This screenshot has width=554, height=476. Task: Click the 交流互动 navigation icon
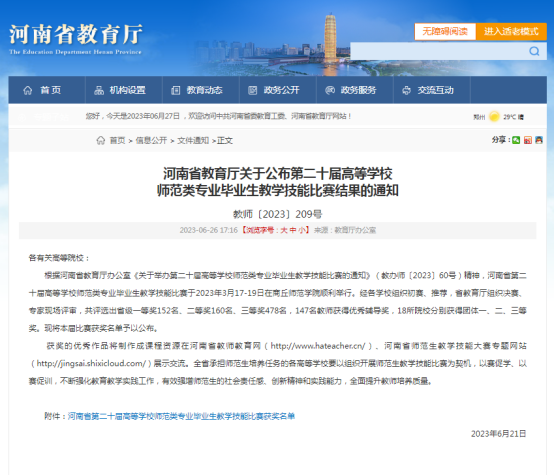[x=407, y=90]
